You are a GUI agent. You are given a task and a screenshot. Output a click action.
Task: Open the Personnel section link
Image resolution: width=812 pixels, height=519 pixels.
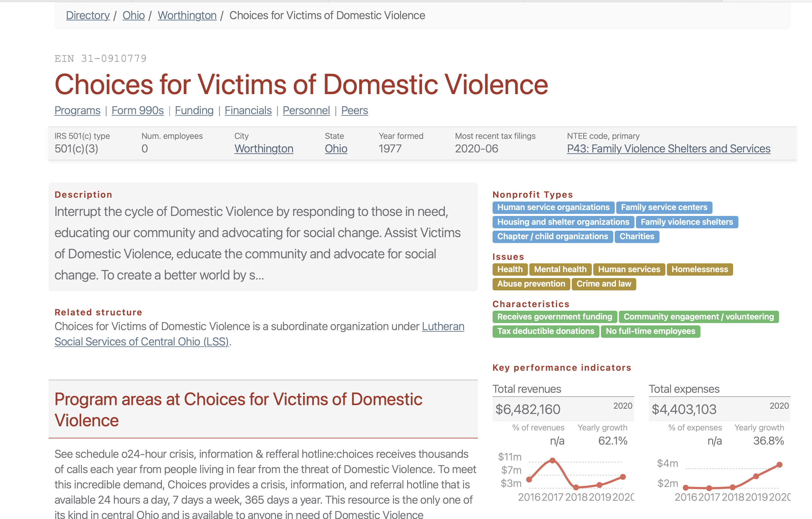click(x=306, y=111)
